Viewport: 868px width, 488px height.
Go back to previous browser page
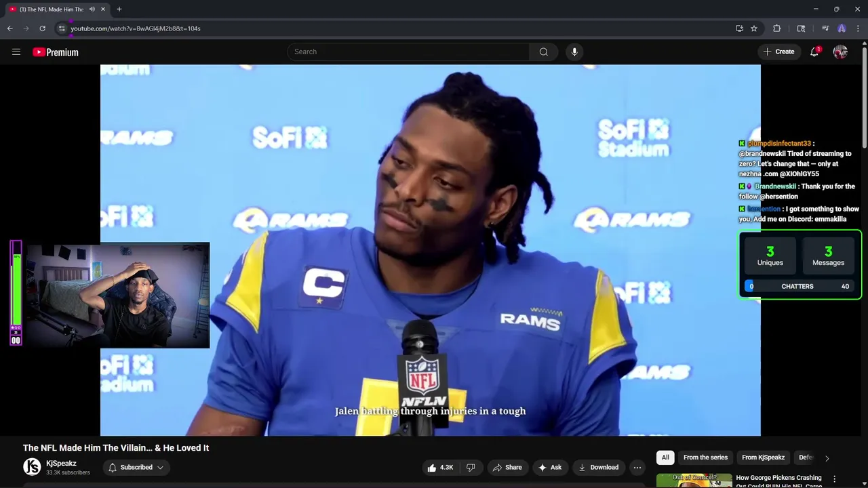pyautogui.click(x=9, y=28)
